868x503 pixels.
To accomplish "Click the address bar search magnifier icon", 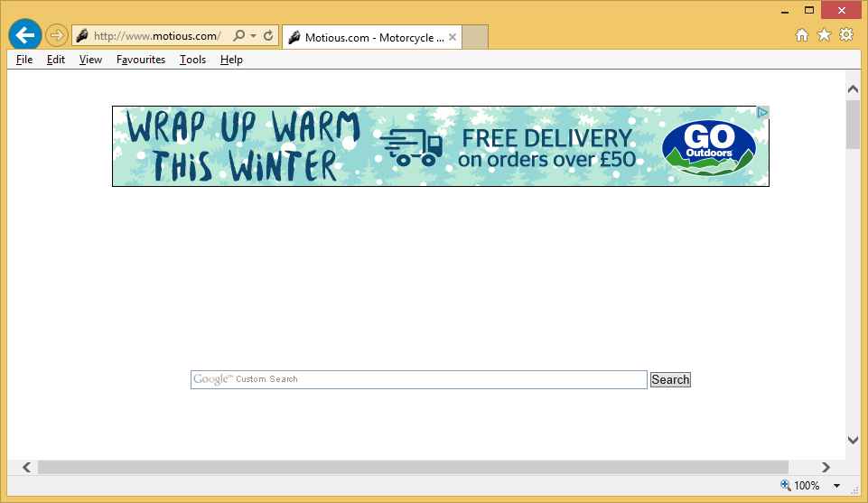I will point(238,36).
